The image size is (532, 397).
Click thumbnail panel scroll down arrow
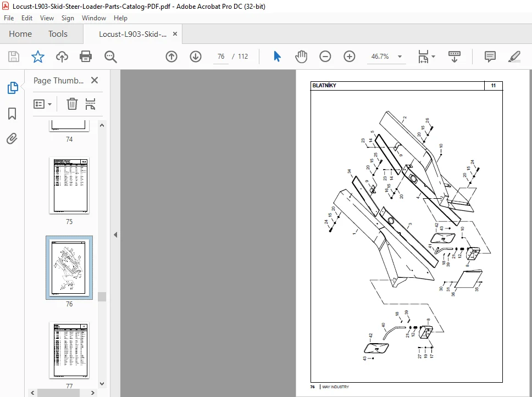[x=102, y=384]
